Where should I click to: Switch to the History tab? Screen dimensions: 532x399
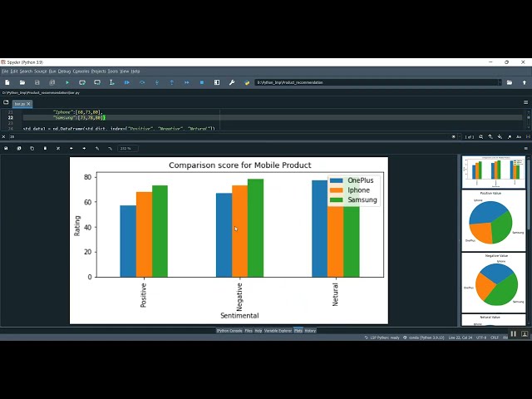pos(310,331)
